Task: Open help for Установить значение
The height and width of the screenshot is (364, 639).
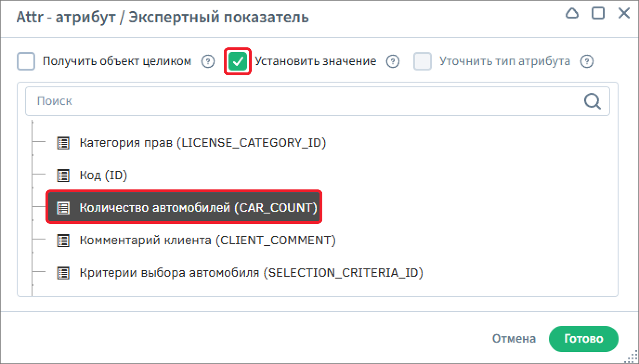Action: pos(393,61)
